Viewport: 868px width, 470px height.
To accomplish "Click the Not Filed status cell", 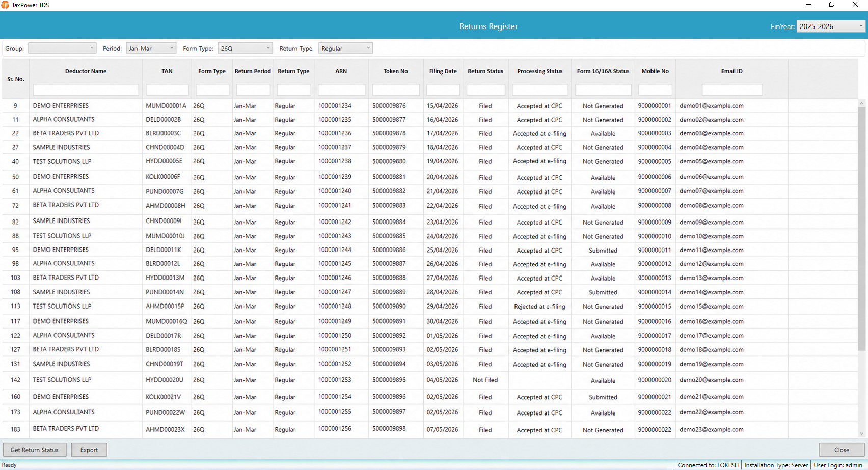I will 485,380.
